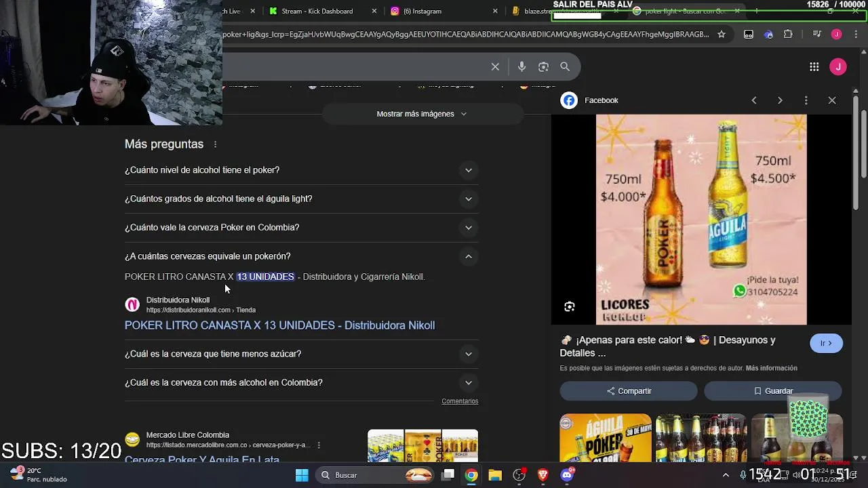Show previous image in the preview panel
Screen dimensions: 868x488
tap(754, 100)
